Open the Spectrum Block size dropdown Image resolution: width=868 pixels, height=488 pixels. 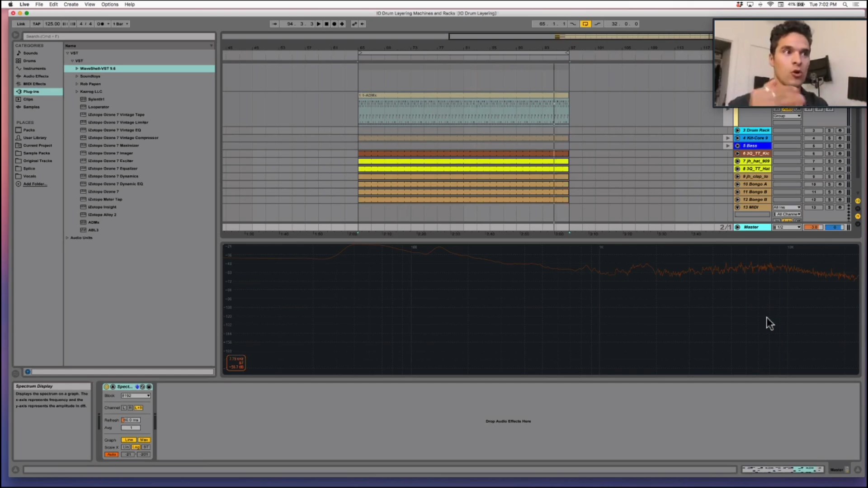coord(136,396)
